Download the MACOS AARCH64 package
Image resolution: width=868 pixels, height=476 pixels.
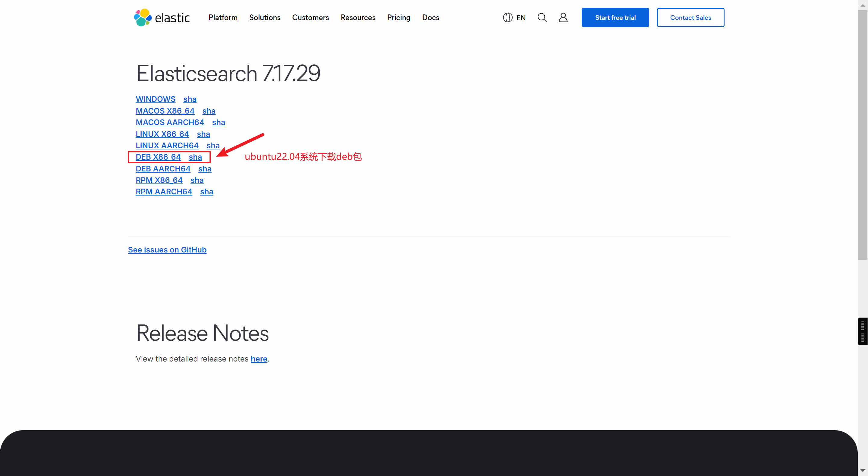(170, 122)
